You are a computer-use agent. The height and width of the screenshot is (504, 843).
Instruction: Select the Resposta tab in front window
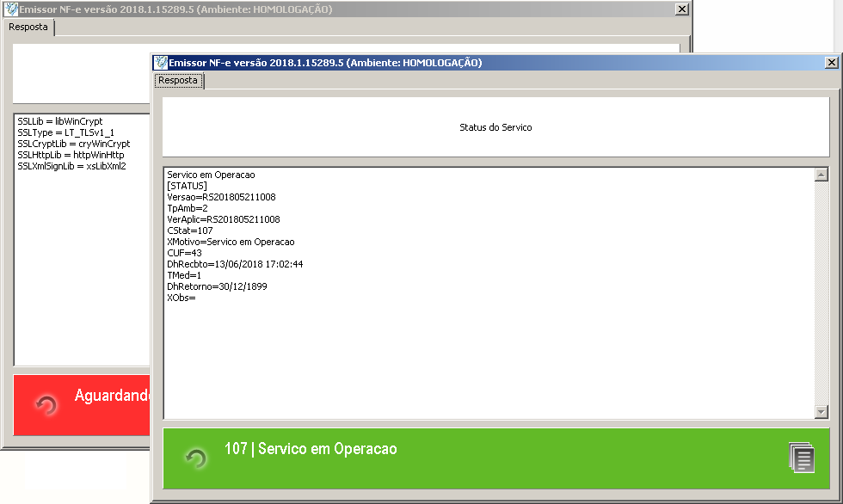(x=178, y=81)
